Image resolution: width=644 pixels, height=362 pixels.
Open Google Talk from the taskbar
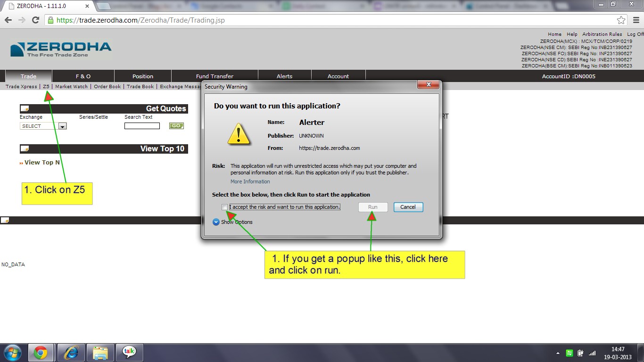[129, 353]
